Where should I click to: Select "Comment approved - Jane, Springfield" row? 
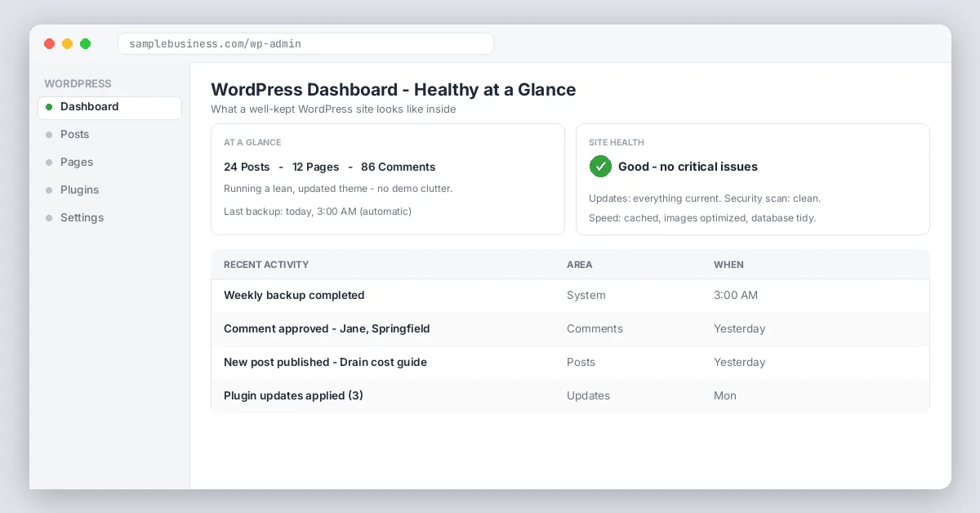pos(570,329)
